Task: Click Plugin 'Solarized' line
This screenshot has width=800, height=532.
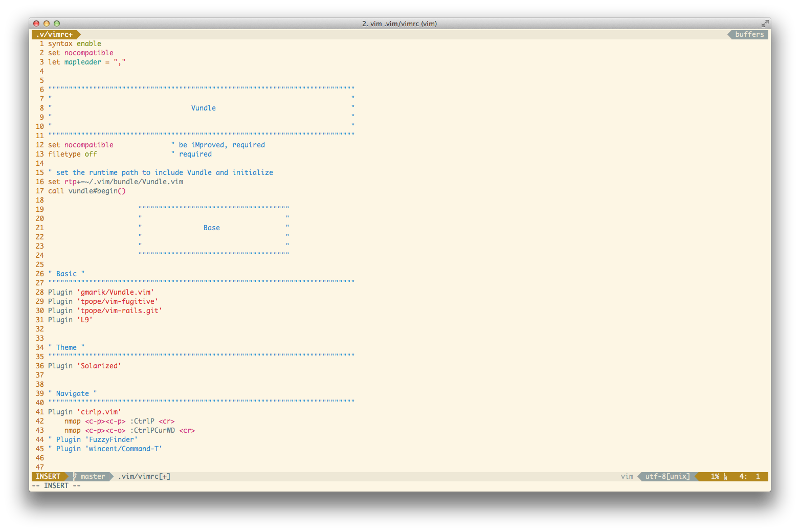Action: pyautogui.click(x=85, y=366)
